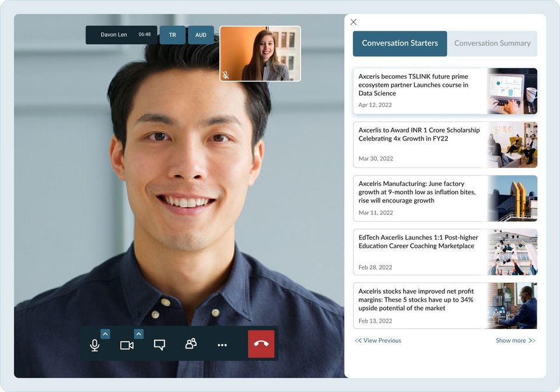This screenshot has height=392, width=560.
Task: Open the chat panel icon
Action: pos(159,345)
